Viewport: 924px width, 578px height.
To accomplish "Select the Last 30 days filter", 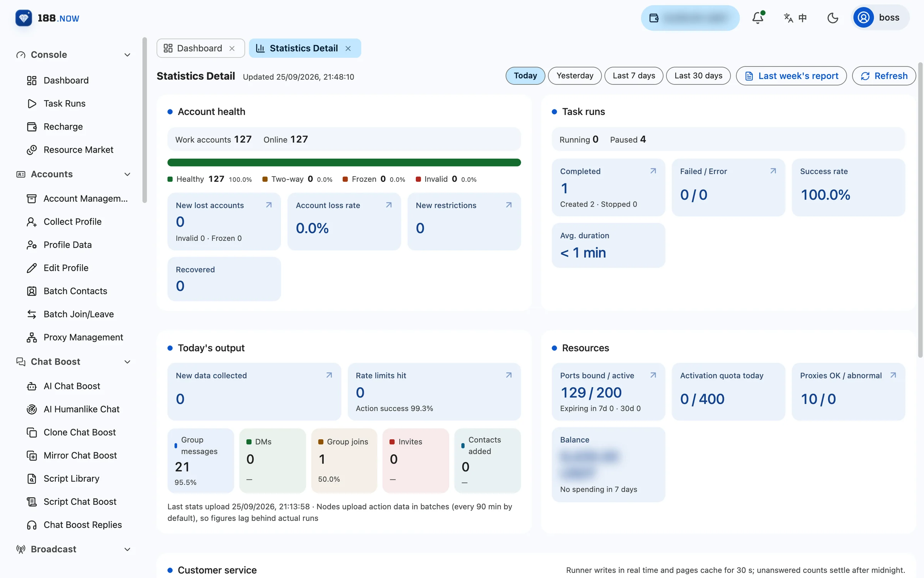I will click(698, 76).
